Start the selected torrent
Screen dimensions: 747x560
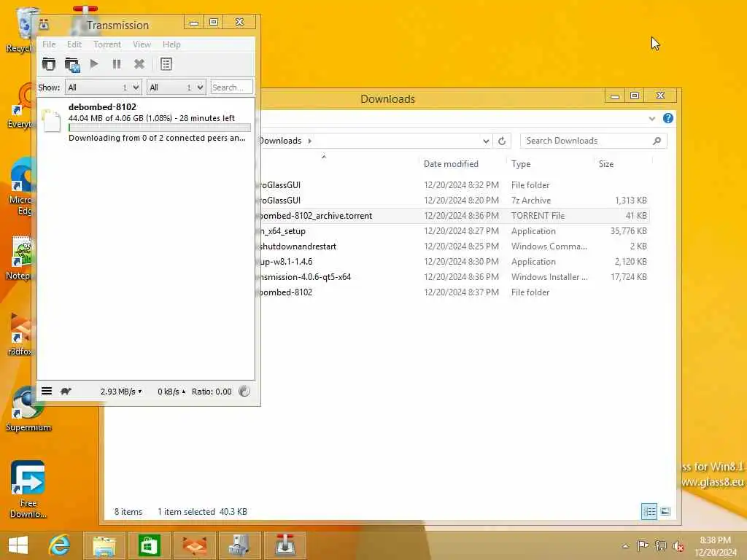click(x=94, y=64)
